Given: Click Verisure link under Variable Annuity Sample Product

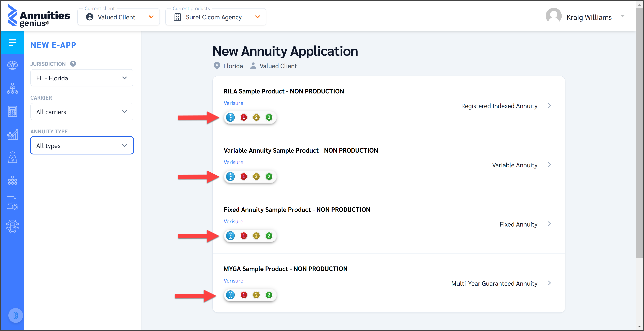Looking at the screenshot, I should [x=233, y=162].
